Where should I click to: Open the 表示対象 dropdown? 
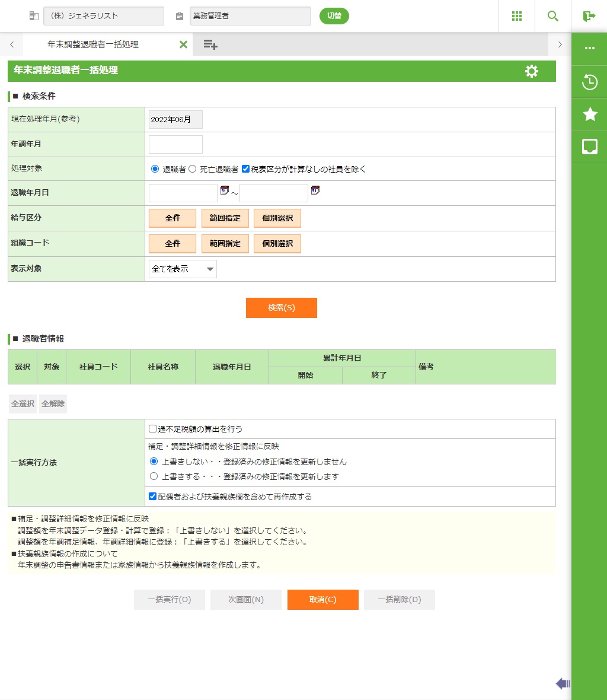coord(183,269)
